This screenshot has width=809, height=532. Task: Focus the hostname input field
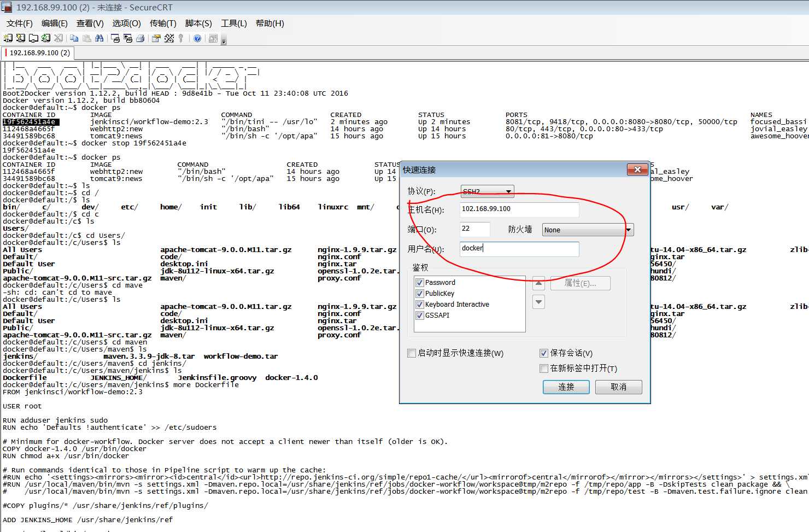[519, 209]
